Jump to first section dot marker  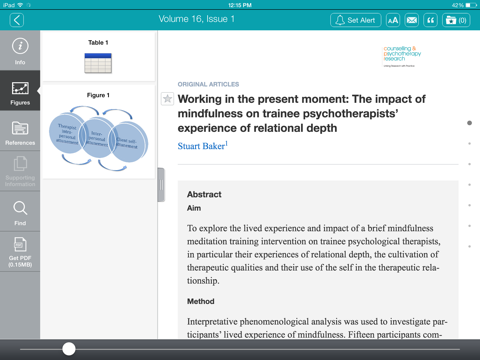click(469, 123)
